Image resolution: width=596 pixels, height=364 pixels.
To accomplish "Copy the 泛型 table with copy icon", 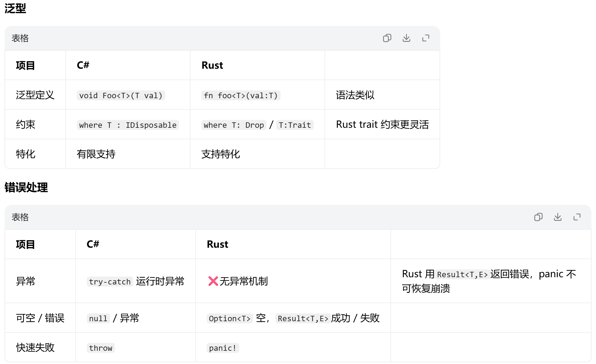I will 387,38.
